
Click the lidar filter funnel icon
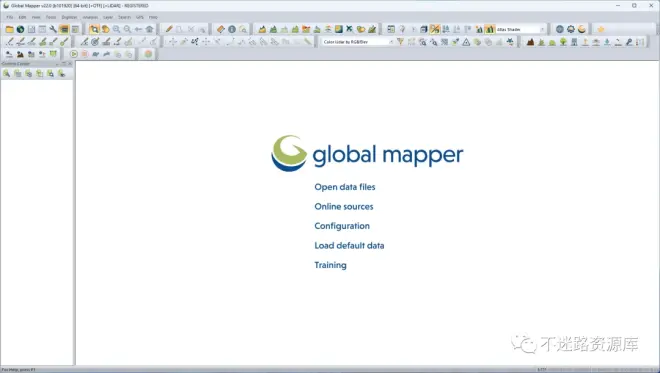coord(400,42)
